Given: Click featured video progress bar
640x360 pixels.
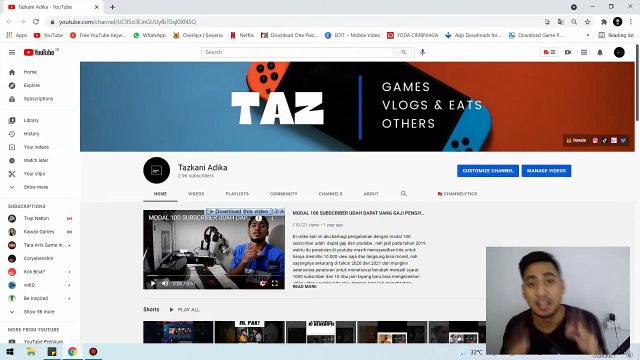Looking at the screenshot, I should (x=214, y=276).
